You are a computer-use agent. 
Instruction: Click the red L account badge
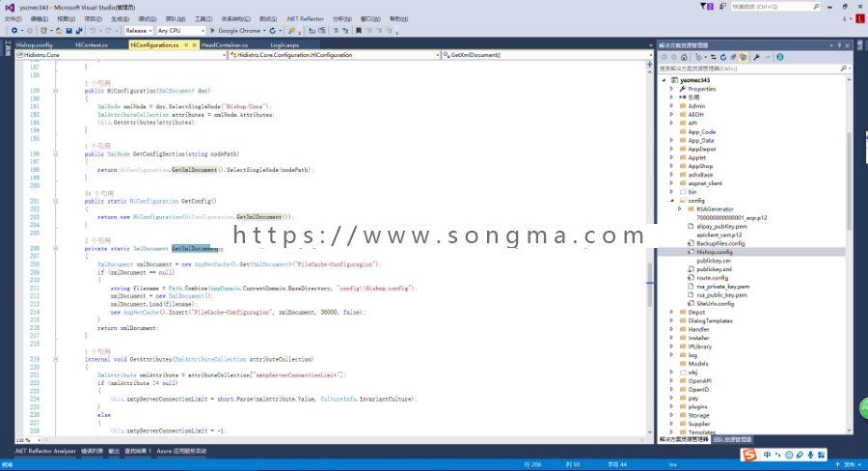pyautogui.click(x=861, y=18)
